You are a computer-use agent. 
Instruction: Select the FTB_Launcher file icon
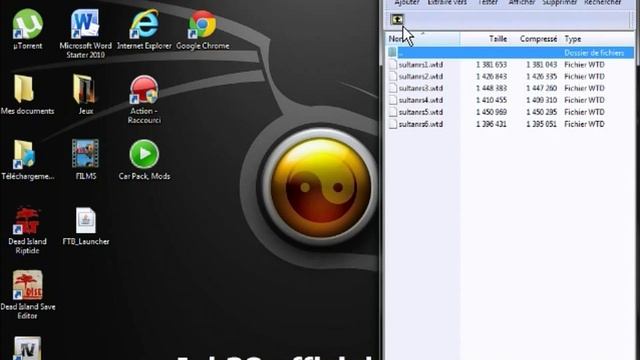(x=86, y=226)
